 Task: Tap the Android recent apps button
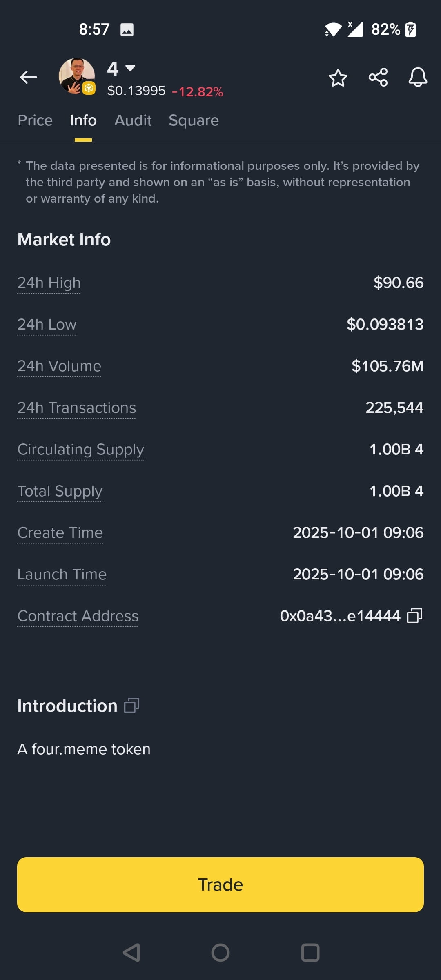pos(310,953)
